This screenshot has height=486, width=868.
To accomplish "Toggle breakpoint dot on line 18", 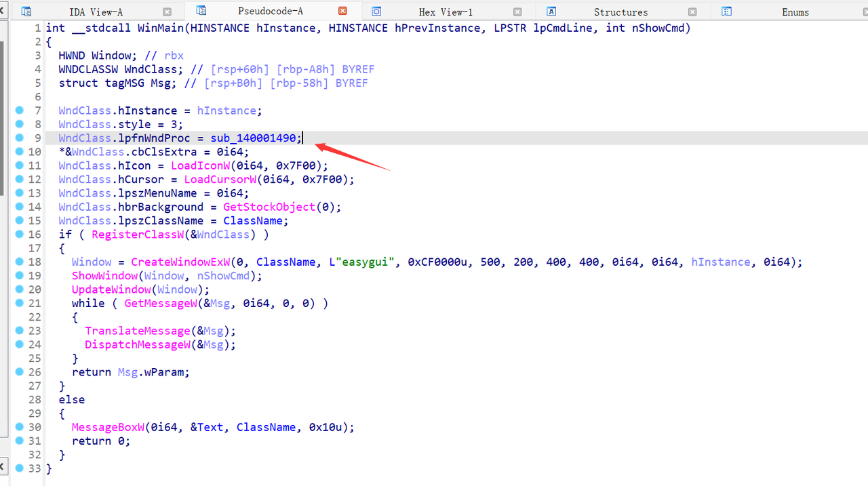I will (x=19, y=262).
